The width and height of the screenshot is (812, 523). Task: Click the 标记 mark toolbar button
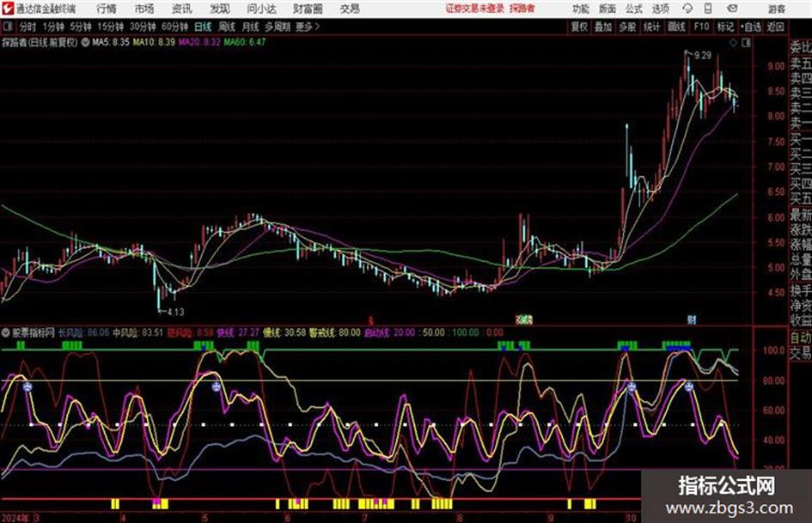pyautogui.click(x=725, y=27)
